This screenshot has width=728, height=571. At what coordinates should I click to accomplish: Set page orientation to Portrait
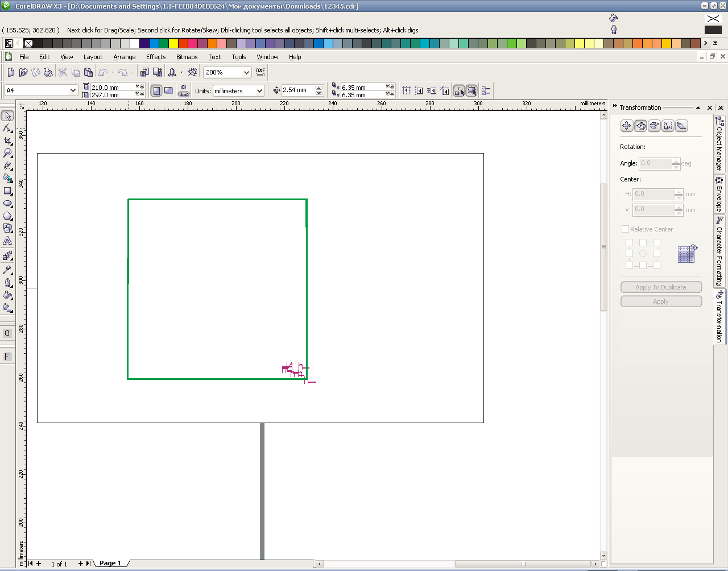tap(156, 90)
